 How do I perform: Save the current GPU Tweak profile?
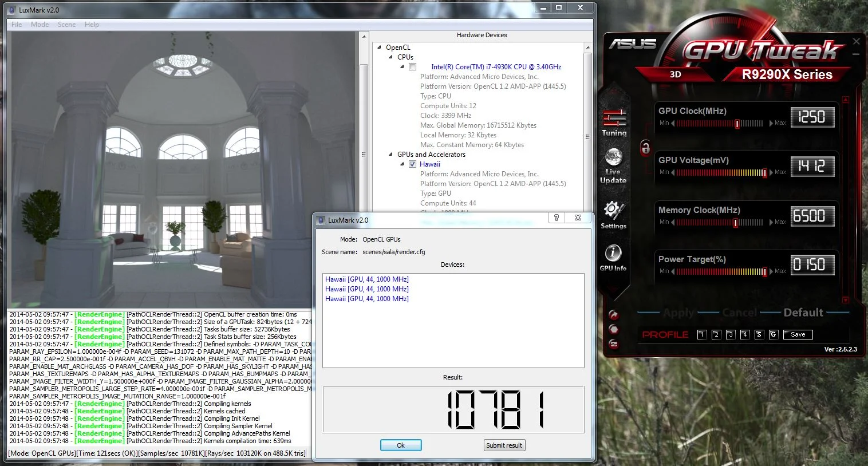pyautogui.click(x=798, y=334)
